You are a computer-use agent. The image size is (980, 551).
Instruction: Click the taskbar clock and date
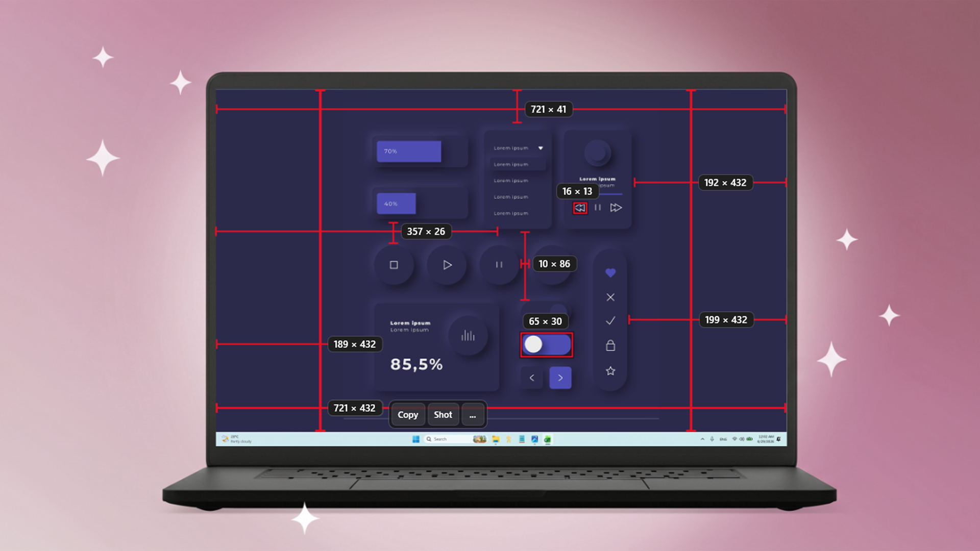[766, 439]
